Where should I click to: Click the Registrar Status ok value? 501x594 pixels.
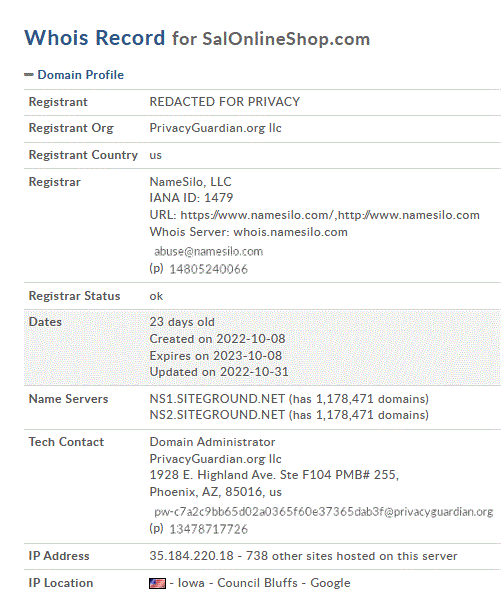point(156,296)
